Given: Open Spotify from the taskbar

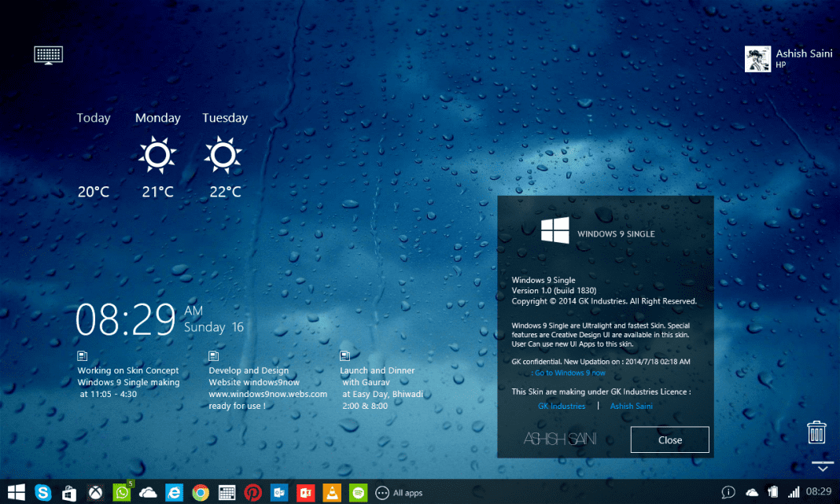Looking at the screenshot, I should [358, 492].
